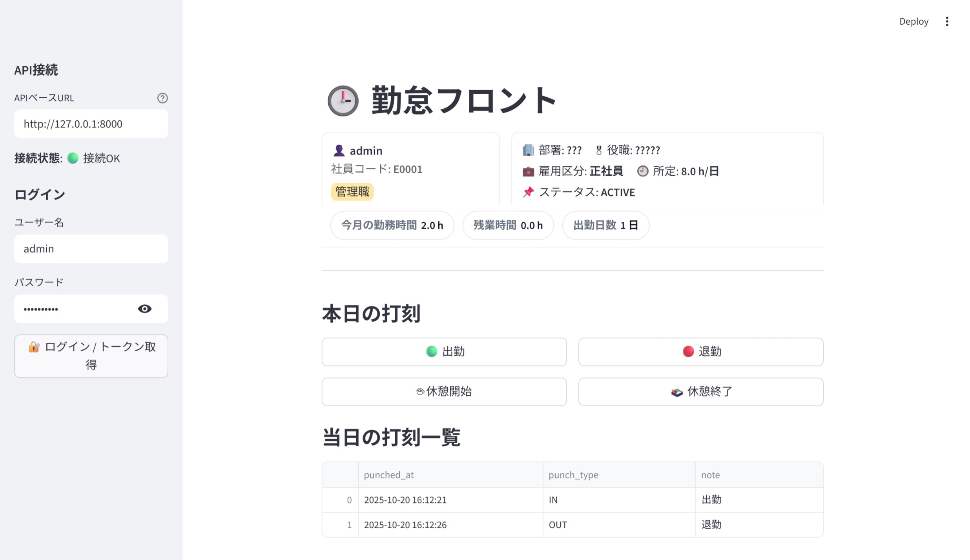Image resolution: width=970 pixels, height=560 pixels.
Task: Click the login / token fetch button
Action: (91, 356)
